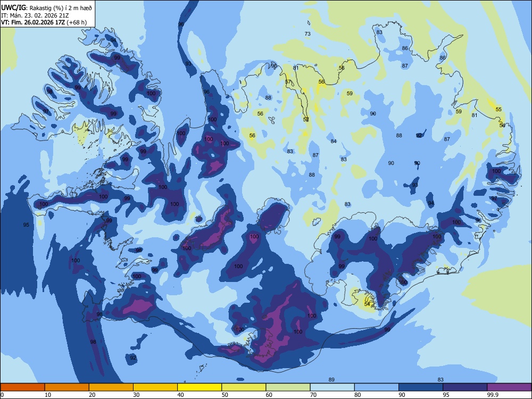Viewport: 532px width, 399px height.
Task: Select the purple above-99.9 legend swatch
Action: pos(509,387)
